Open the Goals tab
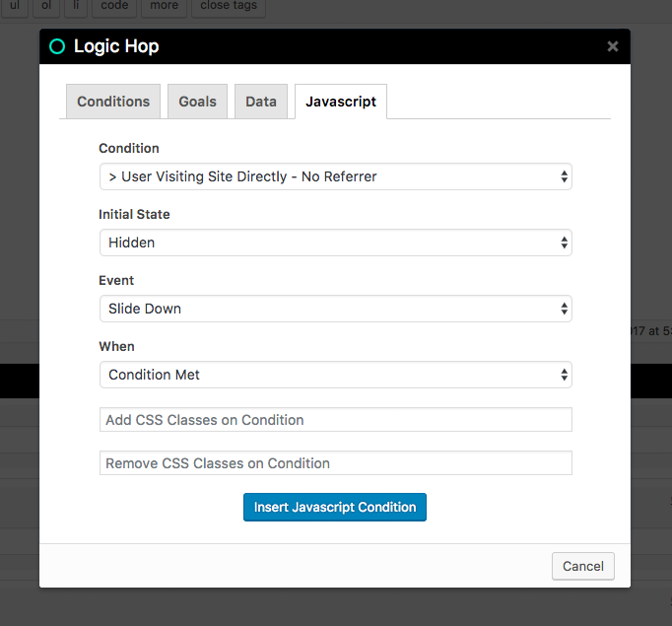The height and width of the screenshot is (626, 672). [x=198, y=102]
